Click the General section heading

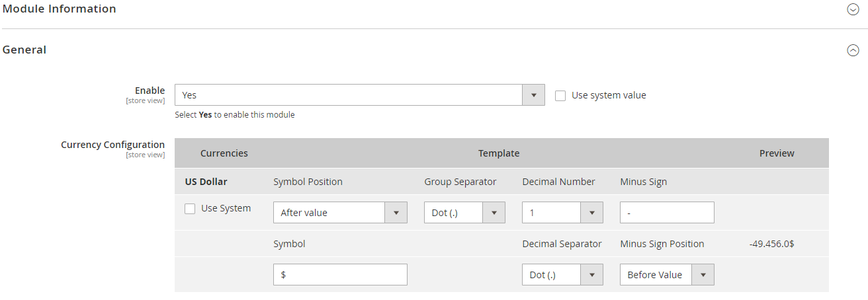(x=24, y=50)
